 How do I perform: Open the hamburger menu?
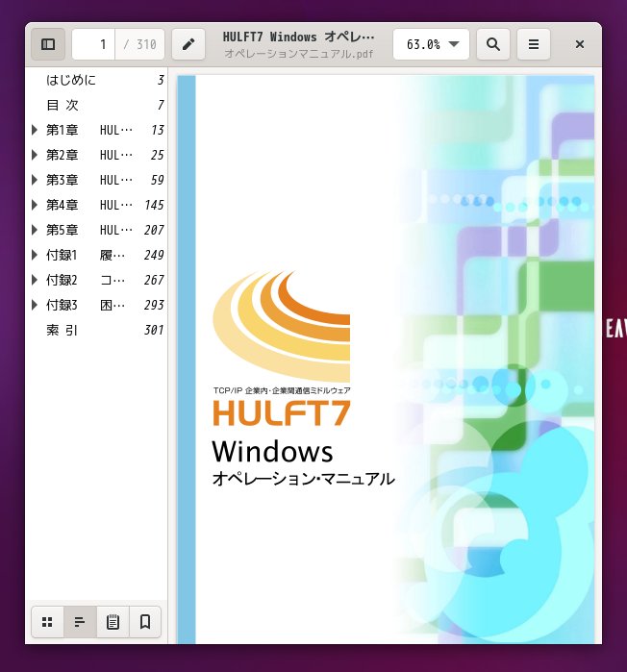pyautogui.click(x=534, y=44)
